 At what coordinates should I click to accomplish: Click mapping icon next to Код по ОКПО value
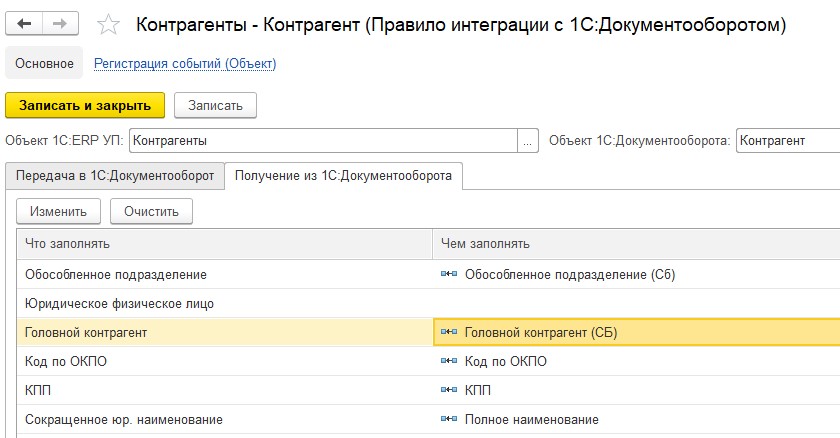[x=449, y=361]
